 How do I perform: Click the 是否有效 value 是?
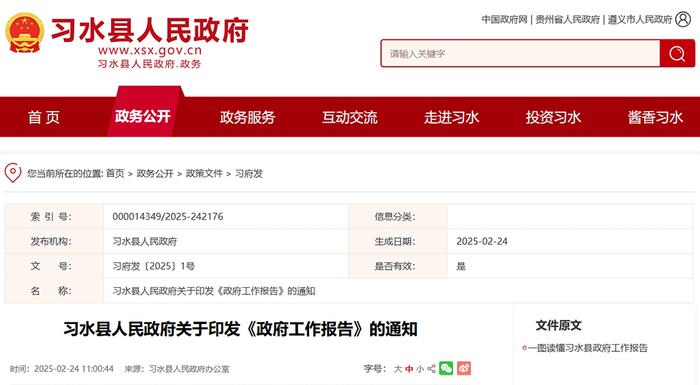click(461, 266)
